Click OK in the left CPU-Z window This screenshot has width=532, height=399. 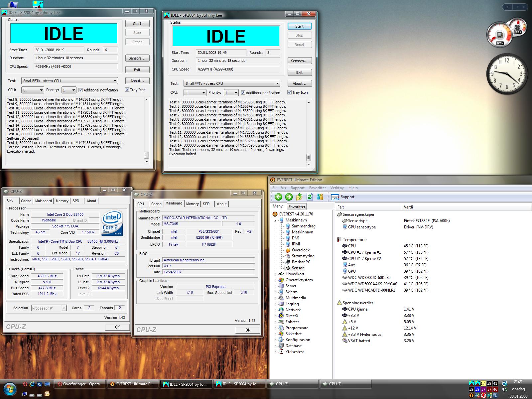pos(117,327)
